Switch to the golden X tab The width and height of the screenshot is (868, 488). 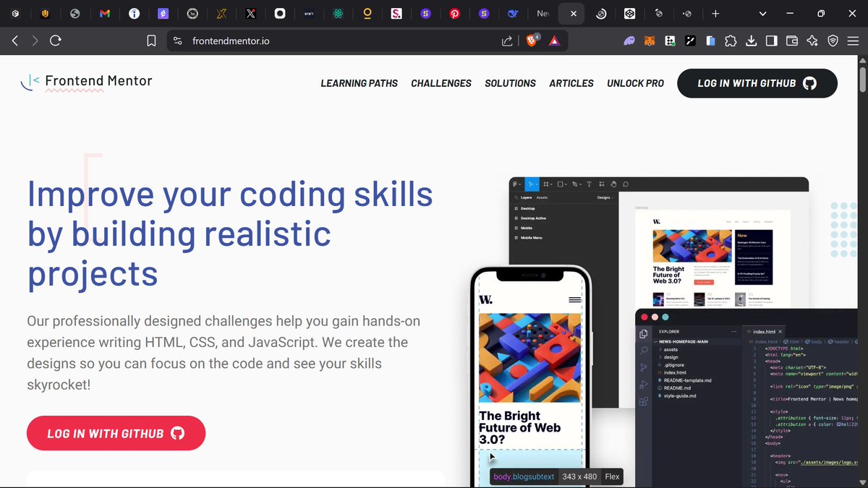point(221,13)
